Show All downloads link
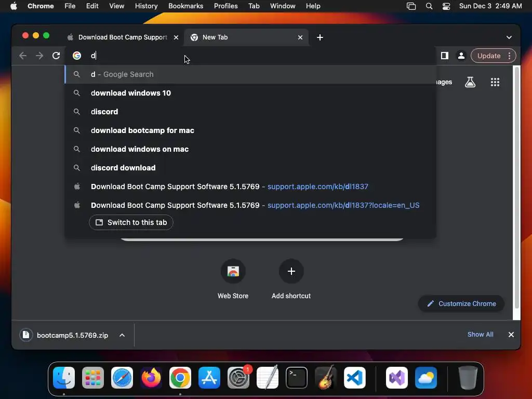Screen dimensions: 532x399 pos(480,335)
